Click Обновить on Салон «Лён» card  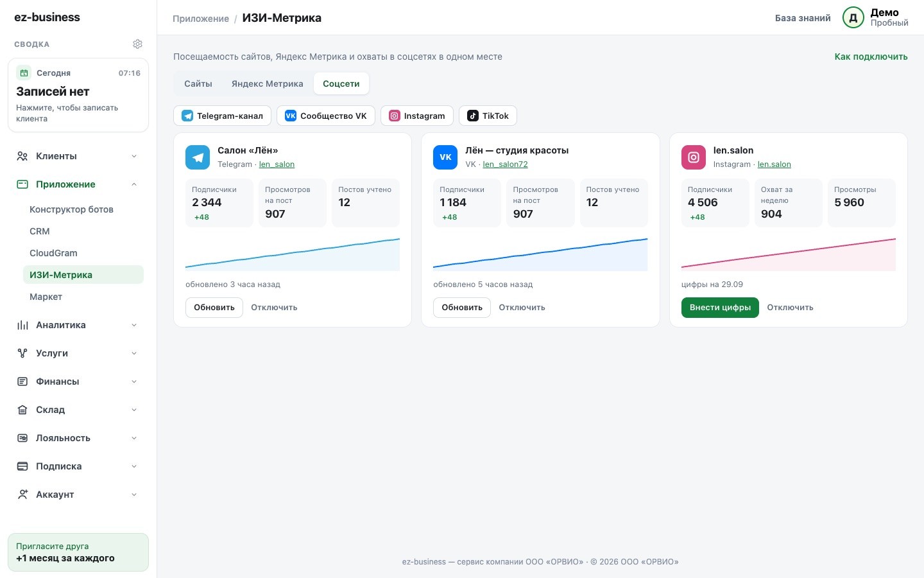click(x=214, y=308)
